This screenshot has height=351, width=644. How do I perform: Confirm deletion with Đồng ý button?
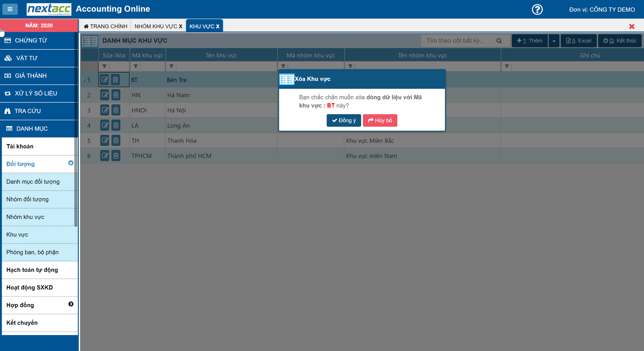(x=344, y=120)
